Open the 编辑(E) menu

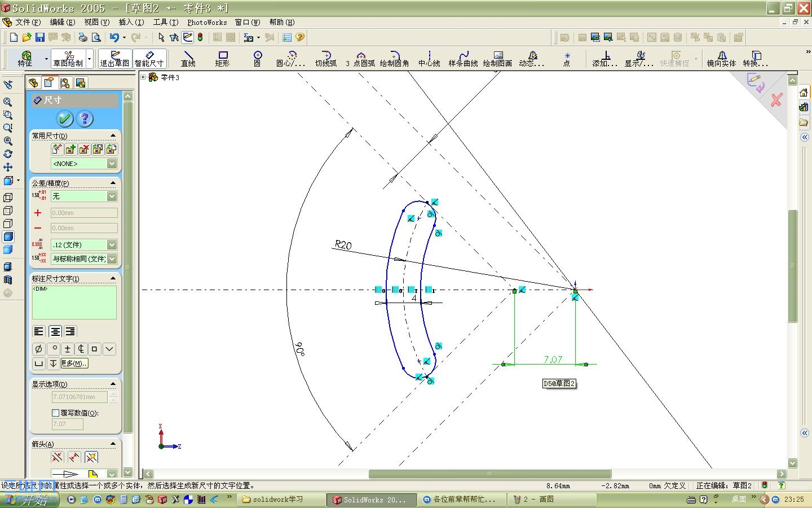pyautogui.click(x=63, y=22)
